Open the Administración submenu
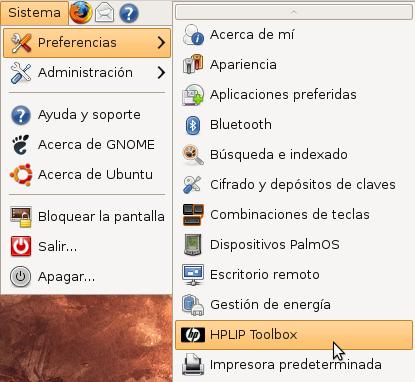The width and height of the screenshot is (415, 382). [87, 73]
